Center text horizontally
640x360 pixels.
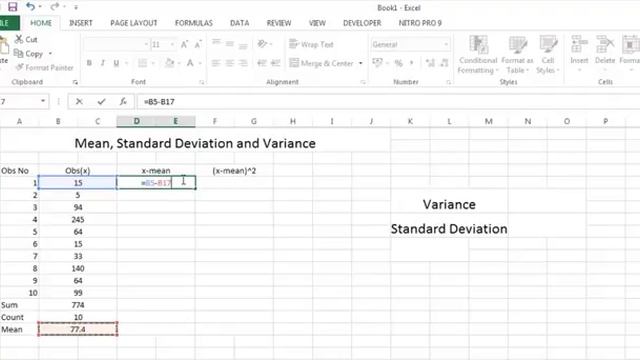[229, 63]
